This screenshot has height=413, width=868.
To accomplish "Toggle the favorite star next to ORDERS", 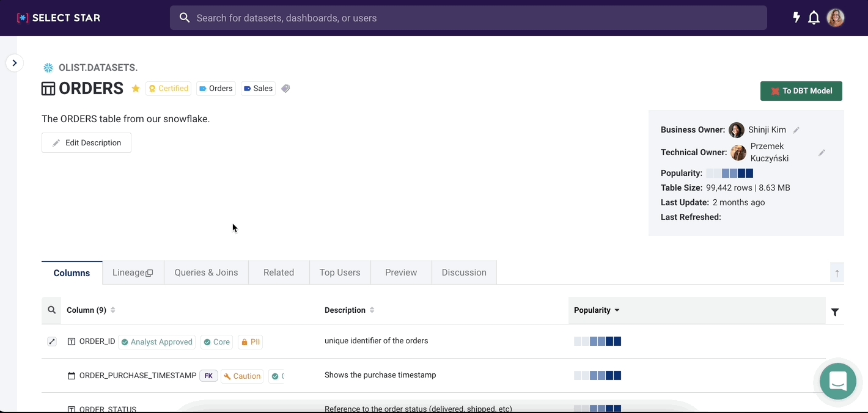I will click(136, 89).
